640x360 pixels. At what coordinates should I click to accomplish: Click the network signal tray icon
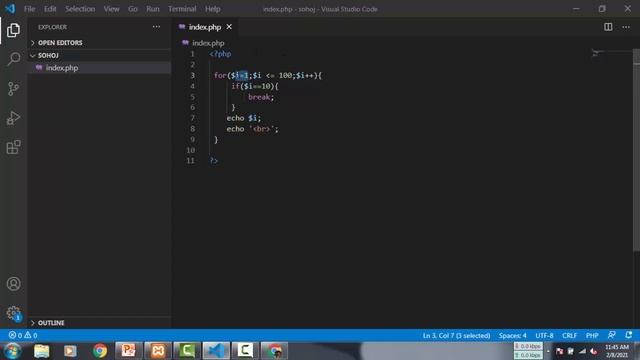[582, 351]
